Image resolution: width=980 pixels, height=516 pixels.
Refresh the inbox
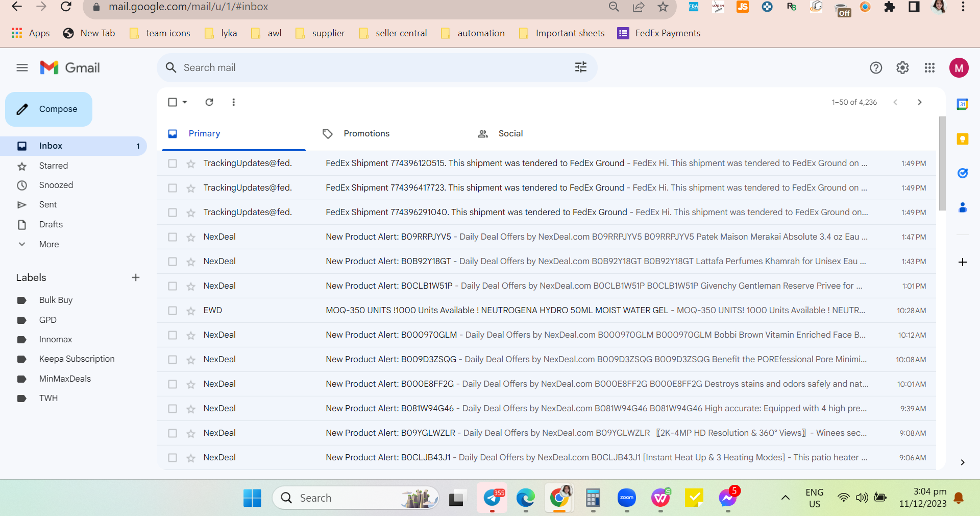pyautogui.click(x=209, y=102)
